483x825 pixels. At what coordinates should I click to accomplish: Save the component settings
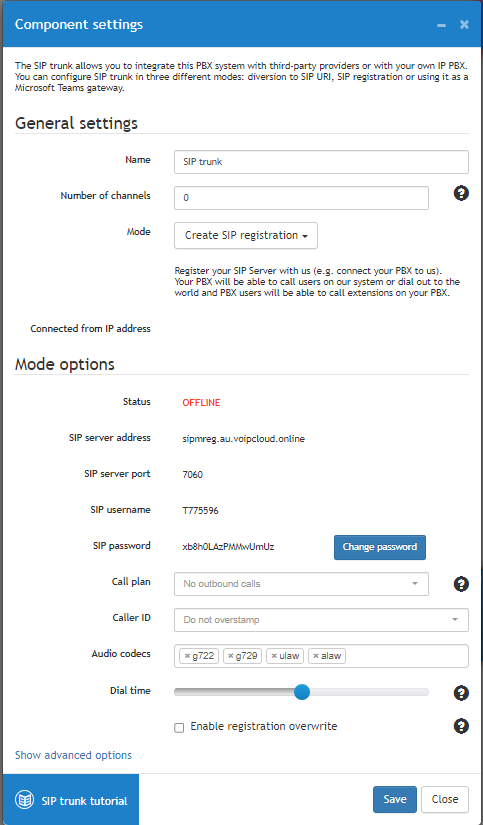coord(395,799)
